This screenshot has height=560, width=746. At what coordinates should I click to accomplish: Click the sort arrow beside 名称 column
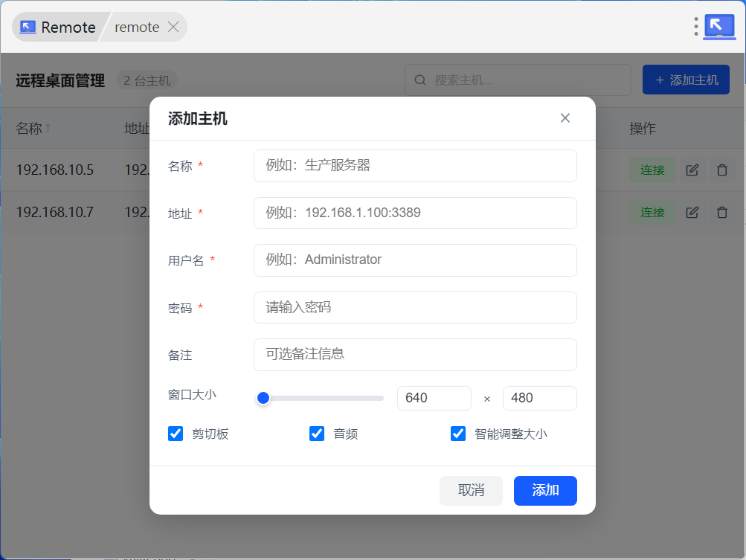(x=48, y=129)
